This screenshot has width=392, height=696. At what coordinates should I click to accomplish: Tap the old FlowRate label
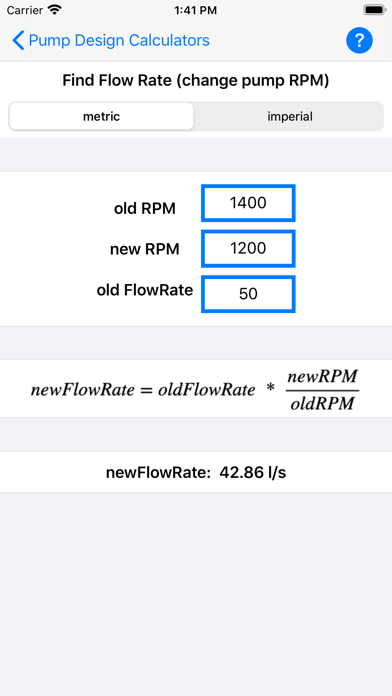tap(145, 290)
